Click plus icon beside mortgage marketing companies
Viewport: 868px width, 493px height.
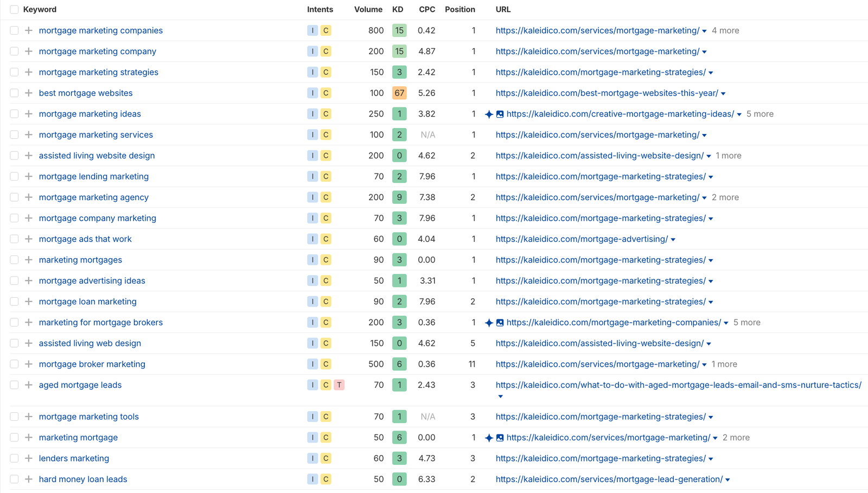(29, 30)
